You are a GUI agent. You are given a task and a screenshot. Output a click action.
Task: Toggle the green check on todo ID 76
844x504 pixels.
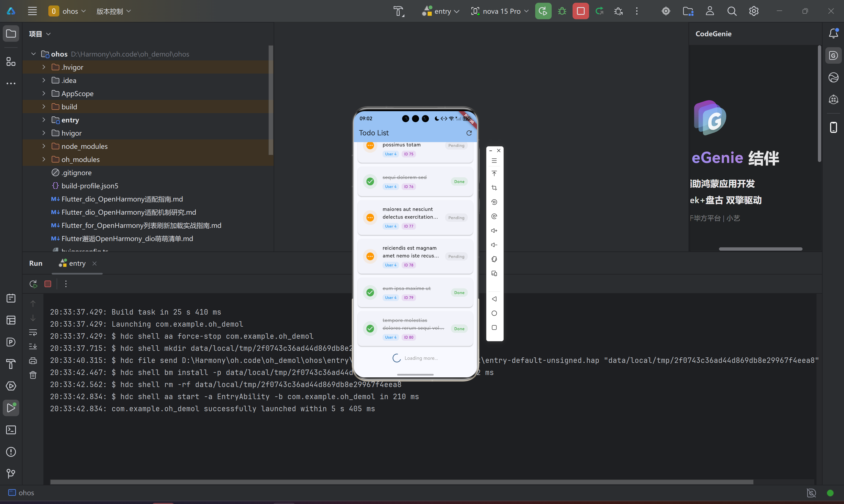(370, 181)
